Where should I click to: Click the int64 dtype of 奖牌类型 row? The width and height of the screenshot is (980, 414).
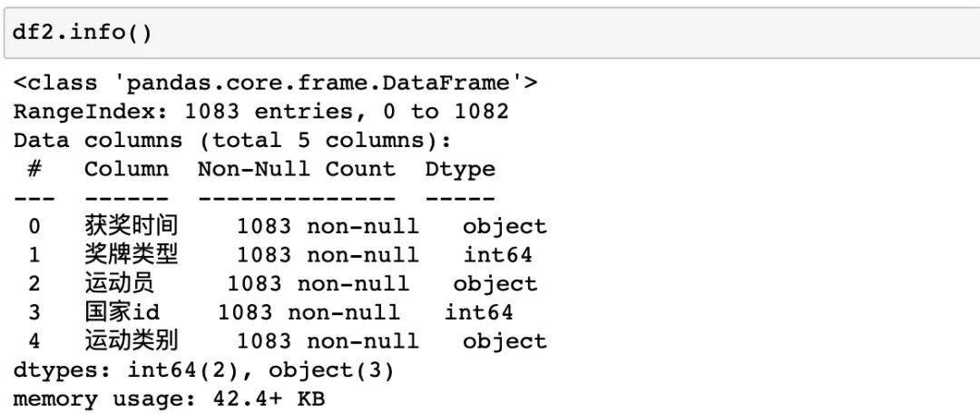(x=497, y=255)
